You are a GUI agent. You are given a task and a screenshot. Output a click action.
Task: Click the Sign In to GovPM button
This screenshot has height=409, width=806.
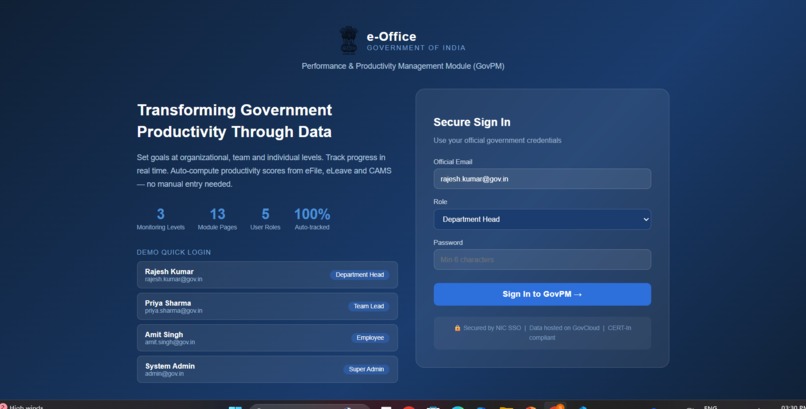[542, 294]
